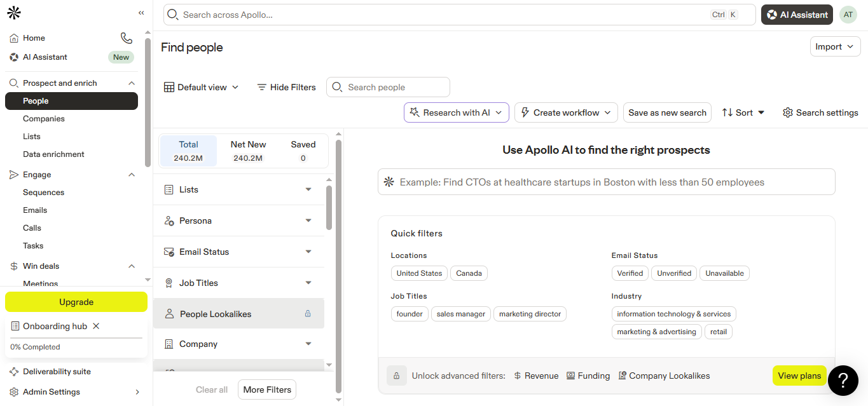Select People in the sidebar
The image size is (868, 406).
[x=71, y=101]
